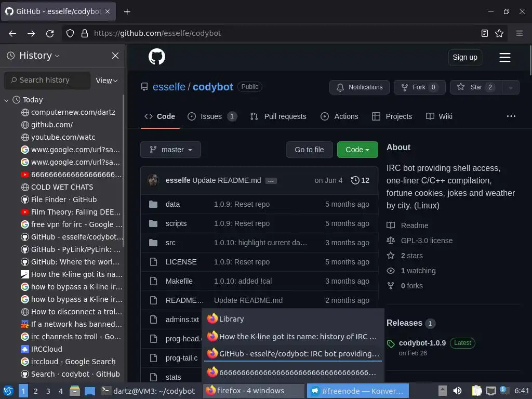
Task: Select the 6666666 window in popup
Action: click(x=293, y=373)
